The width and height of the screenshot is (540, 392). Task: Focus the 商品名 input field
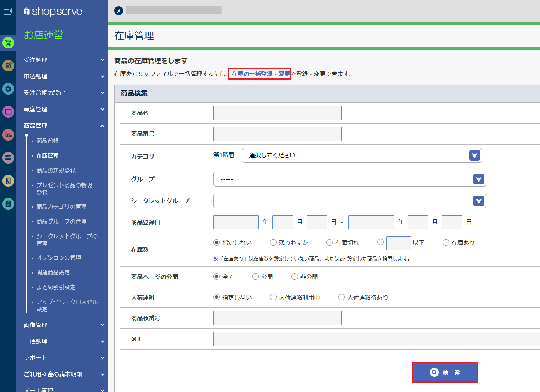click(277, 113)
